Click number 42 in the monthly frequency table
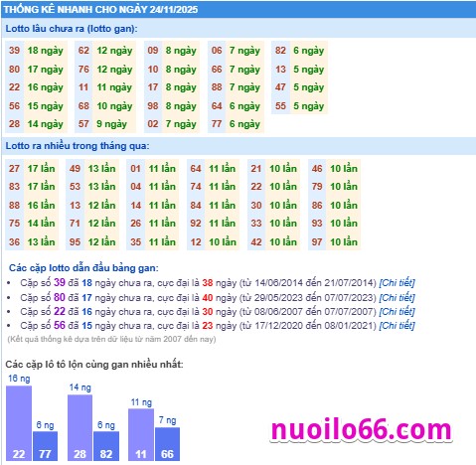The image size is (476, 465). point(256,242)
